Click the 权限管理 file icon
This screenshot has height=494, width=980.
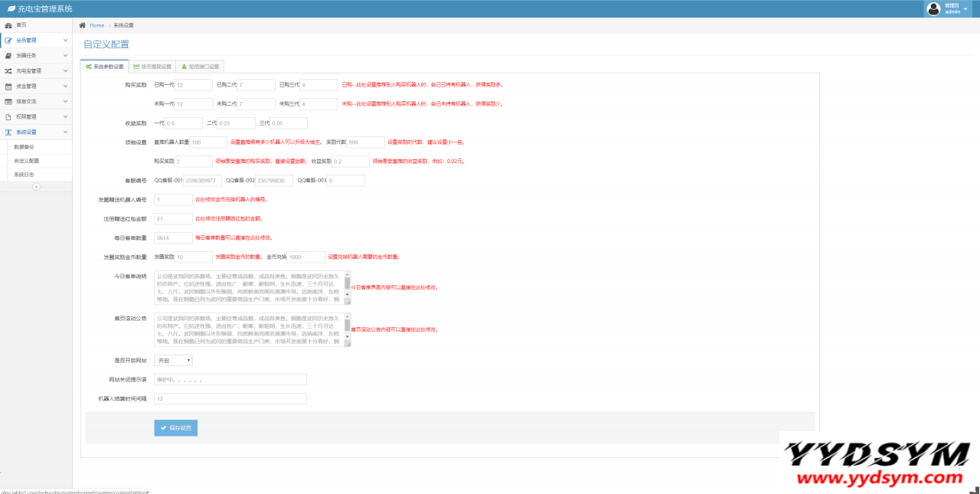8,116
